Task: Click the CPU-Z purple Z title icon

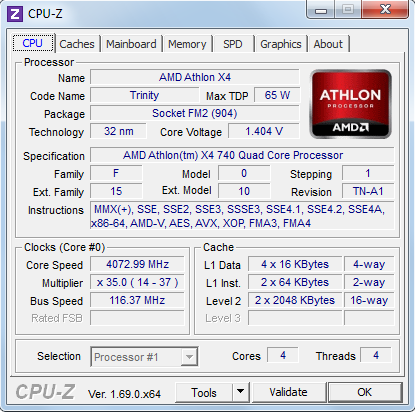Action: click(x=15, y=14)
